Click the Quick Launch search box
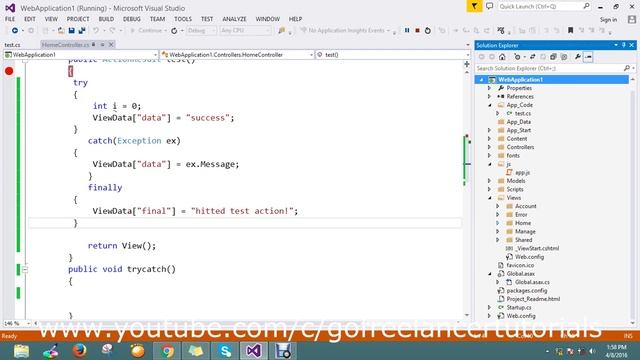The width and height of the screenshot is (640, 360). pos(544,6)
